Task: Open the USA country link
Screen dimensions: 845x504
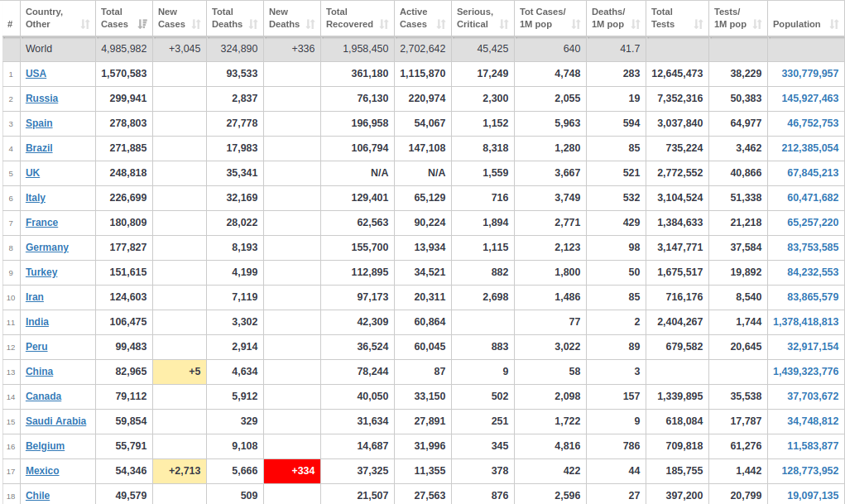Action: 36,74
